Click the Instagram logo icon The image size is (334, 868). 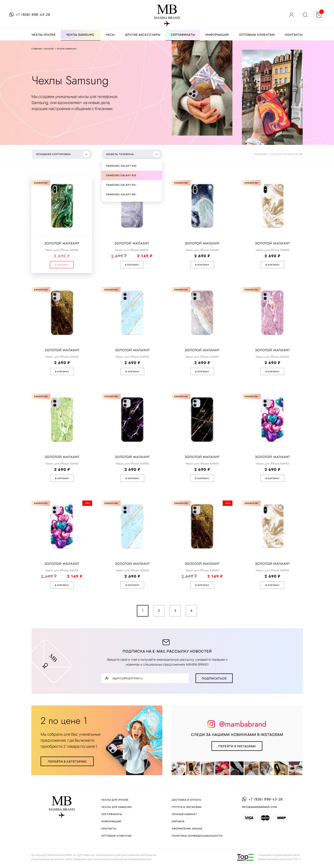211,724
